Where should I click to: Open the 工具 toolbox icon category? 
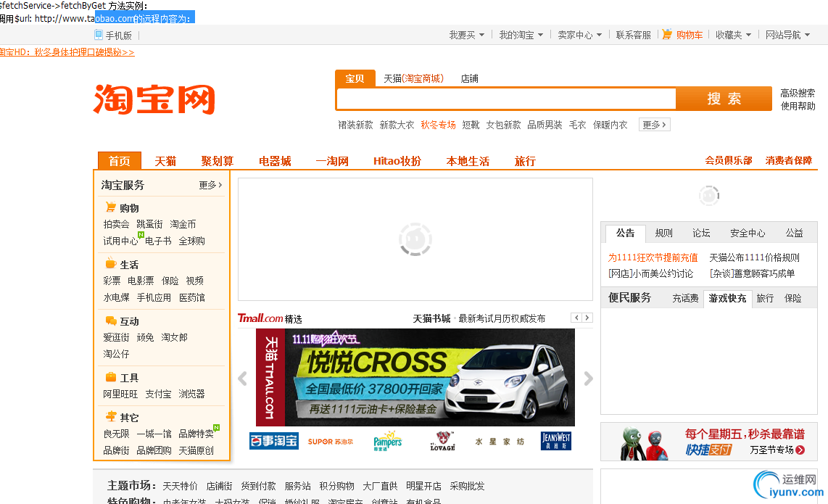pyautogui.click(x=110, y=376)
